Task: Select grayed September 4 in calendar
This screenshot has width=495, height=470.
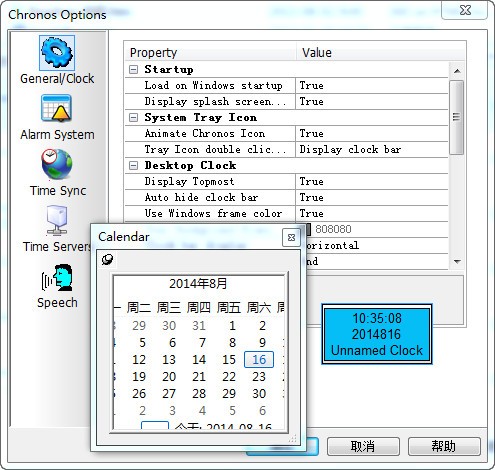Action: click(202, 411)
